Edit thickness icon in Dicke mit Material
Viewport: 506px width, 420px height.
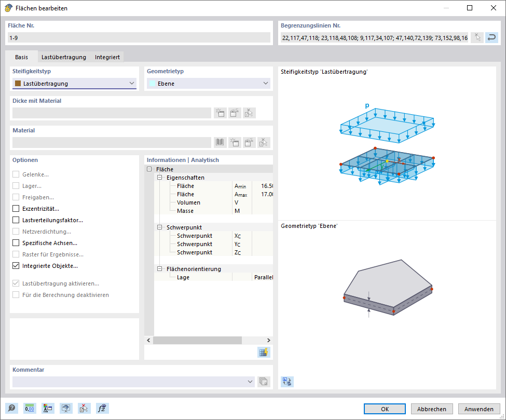(235, 113)
